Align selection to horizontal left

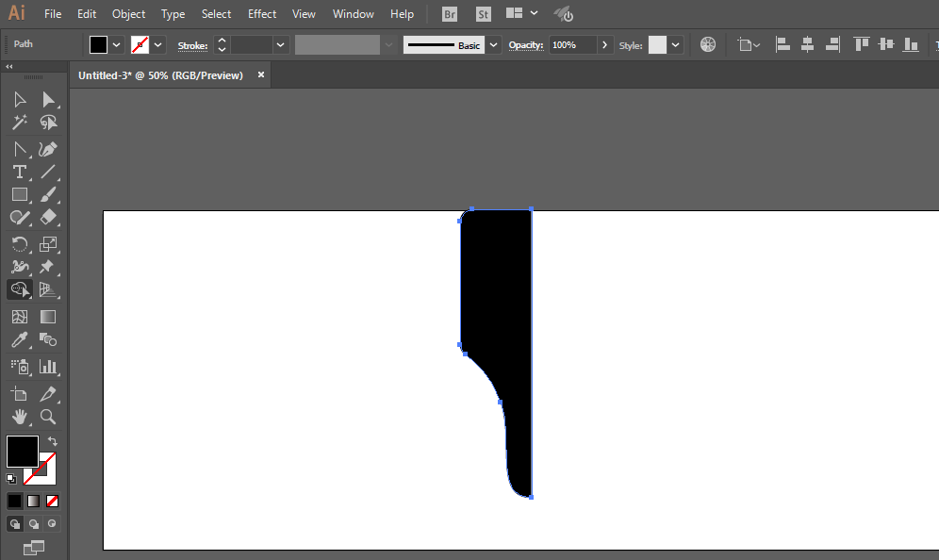(782, 44)
